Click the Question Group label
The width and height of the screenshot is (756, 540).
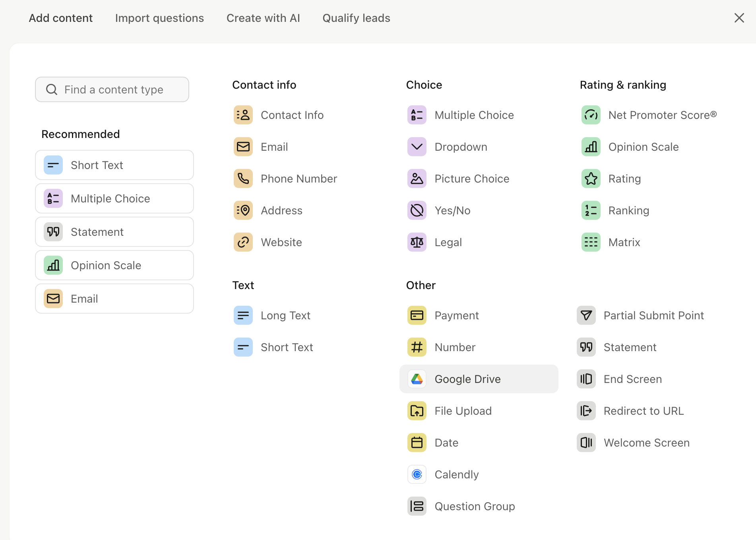[475, 507]
